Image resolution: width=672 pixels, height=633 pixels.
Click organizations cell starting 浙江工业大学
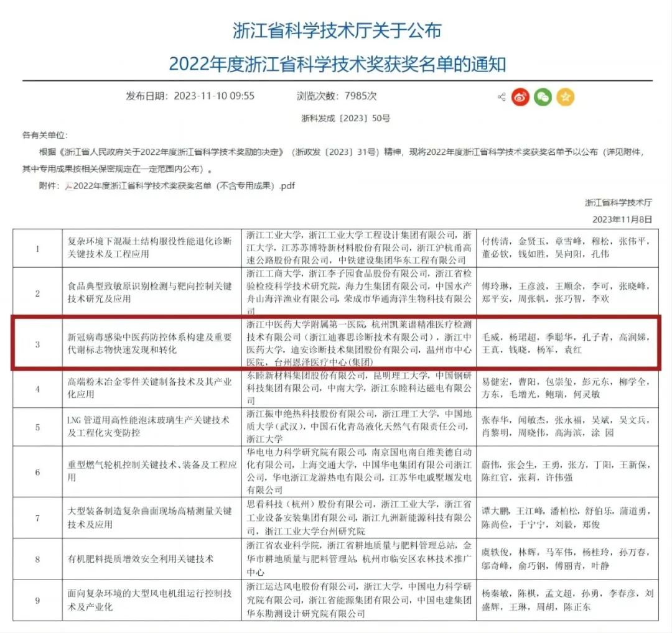(x=359, y=248)
